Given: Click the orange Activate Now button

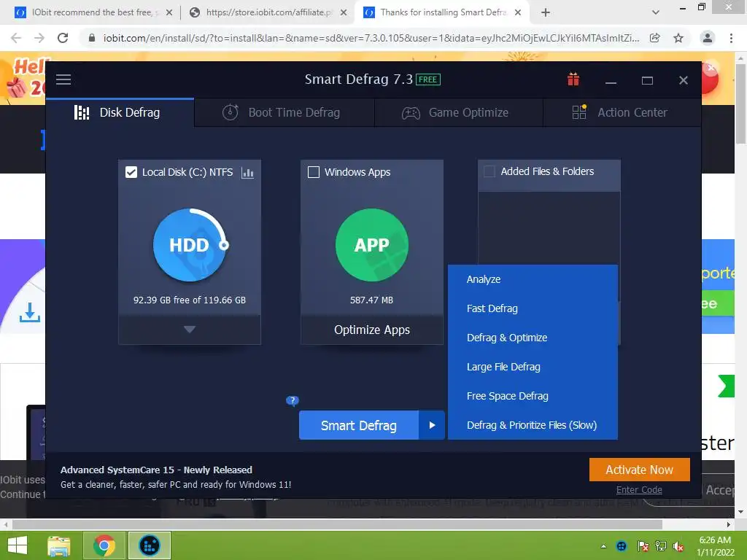Looking at the screenshot, I should tap(639, 470).
